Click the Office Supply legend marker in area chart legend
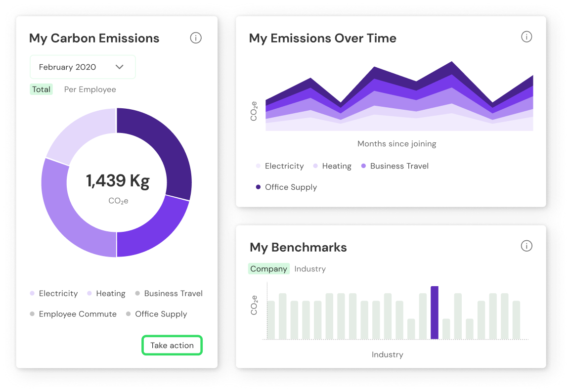The height and width of the screenshot is (392, 570). pos(259,187)
